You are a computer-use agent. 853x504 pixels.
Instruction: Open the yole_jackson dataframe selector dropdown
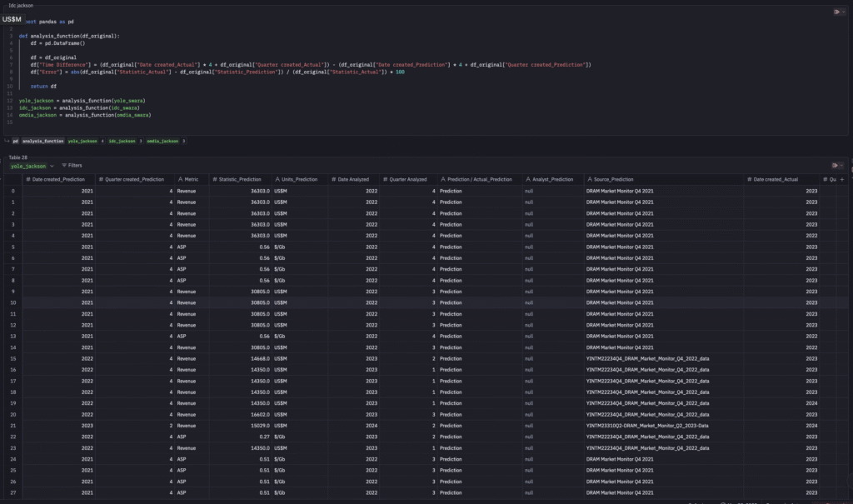click(52, 166)
